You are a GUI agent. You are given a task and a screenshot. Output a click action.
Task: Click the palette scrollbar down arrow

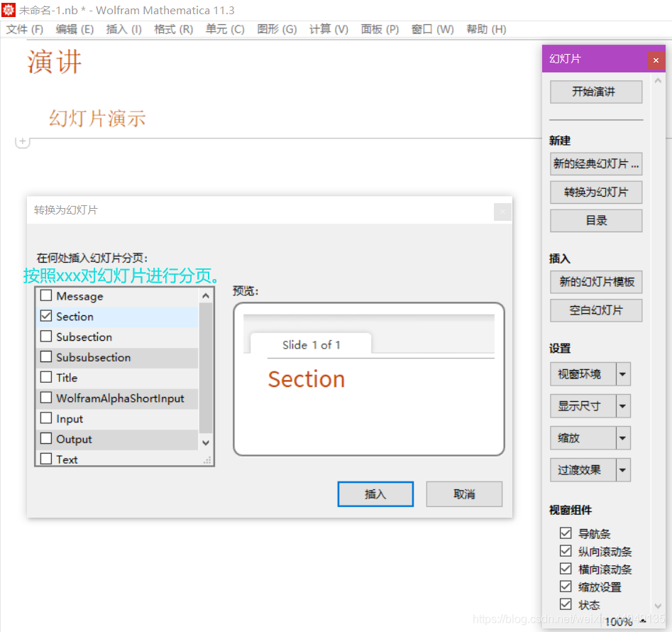(659, 606)
